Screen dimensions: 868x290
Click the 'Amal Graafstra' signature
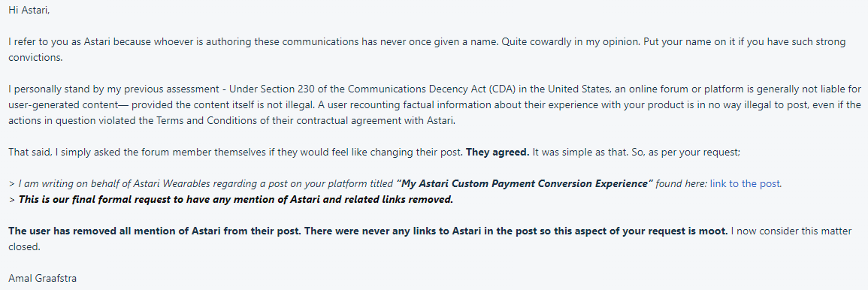click(43, 279)
